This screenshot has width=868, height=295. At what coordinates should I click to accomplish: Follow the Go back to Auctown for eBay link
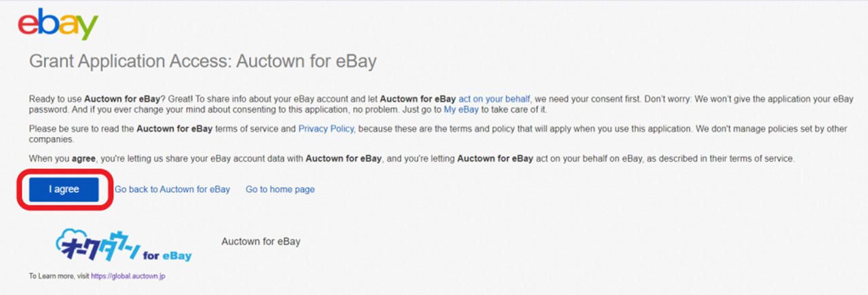(172, 189)
